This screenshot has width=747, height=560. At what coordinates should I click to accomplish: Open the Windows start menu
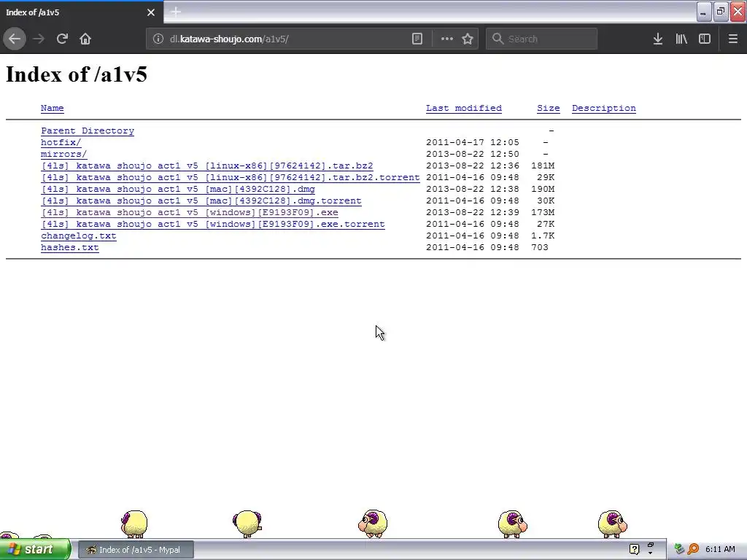(x=35, y=549)
